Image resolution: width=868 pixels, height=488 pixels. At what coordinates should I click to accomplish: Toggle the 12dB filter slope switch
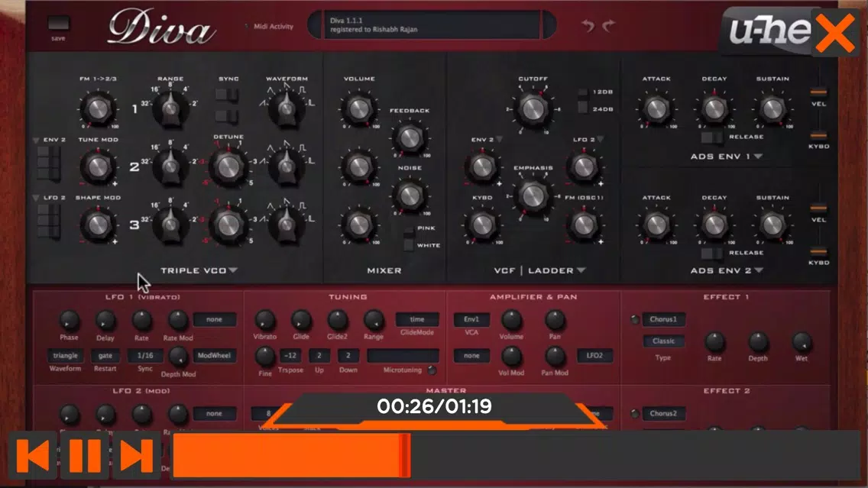coord(582,92)
